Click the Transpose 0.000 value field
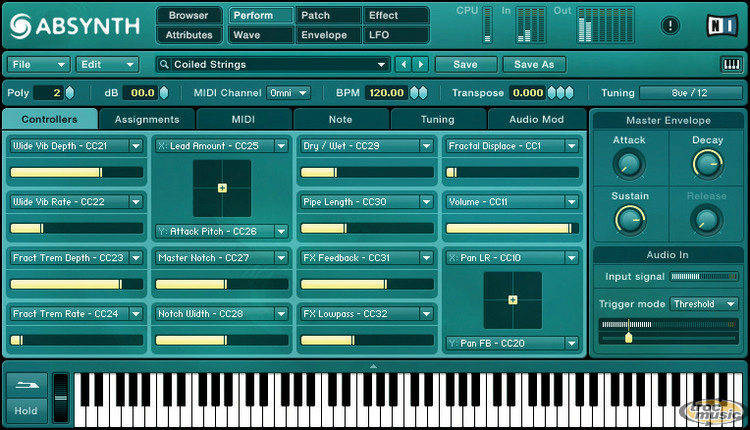The height and width of the screenshot is (430, 750). pos(528,93)
